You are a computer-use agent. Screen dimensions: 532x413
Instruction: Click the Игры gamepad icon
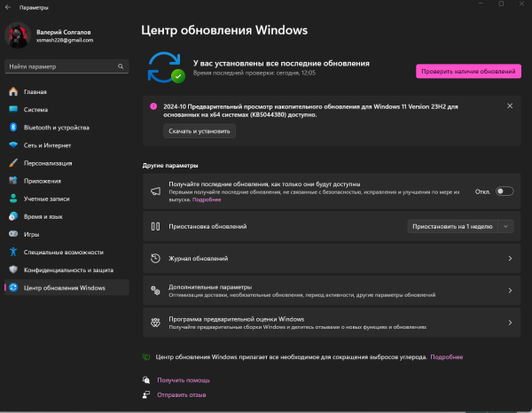(x=13, y=234)
